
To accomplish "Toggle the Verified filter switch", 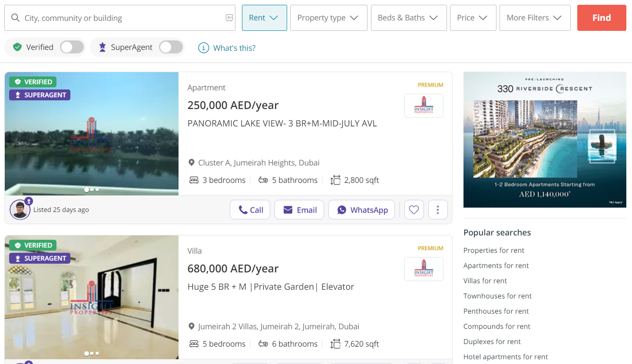I will pos(72,47).
